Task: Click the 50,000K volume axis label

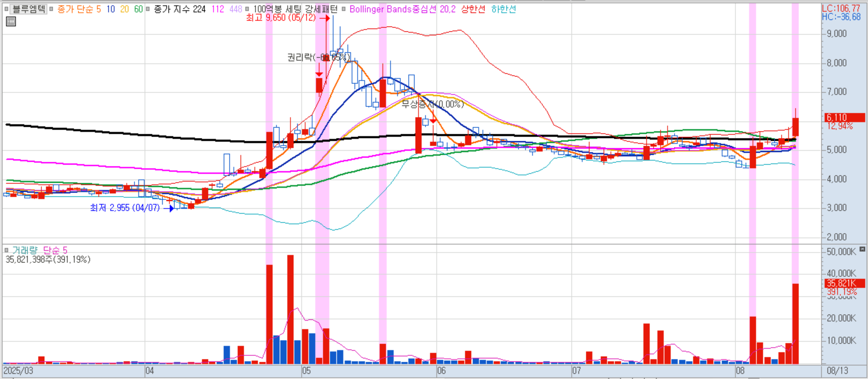Action: click(x=841, y=252)
